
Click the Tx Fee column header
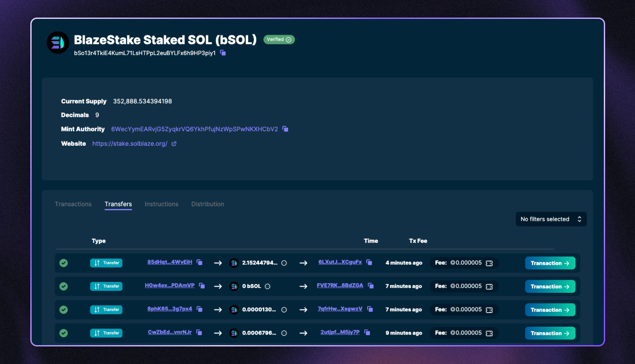point(418,241)
